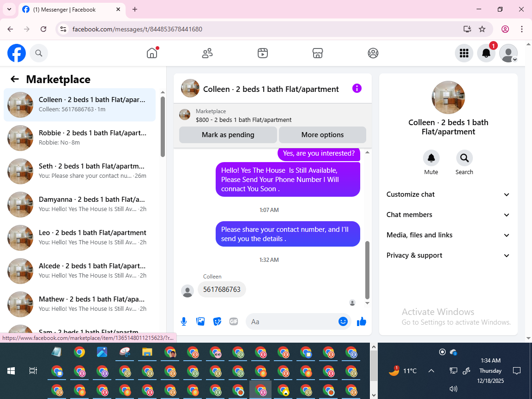Expand the Chat members section

tap(448, 215)
